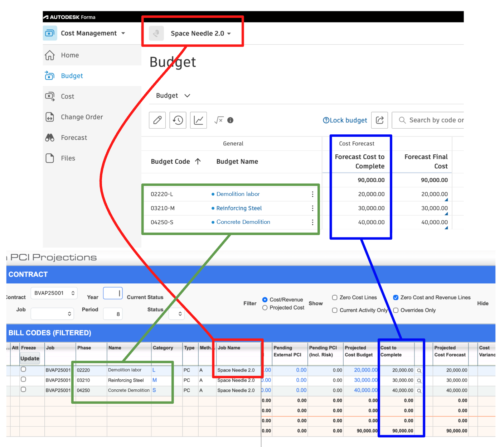Click the export share icon beside Lock budget
The width and height of the screenshot is (504, 447).
tap(380, 120)
